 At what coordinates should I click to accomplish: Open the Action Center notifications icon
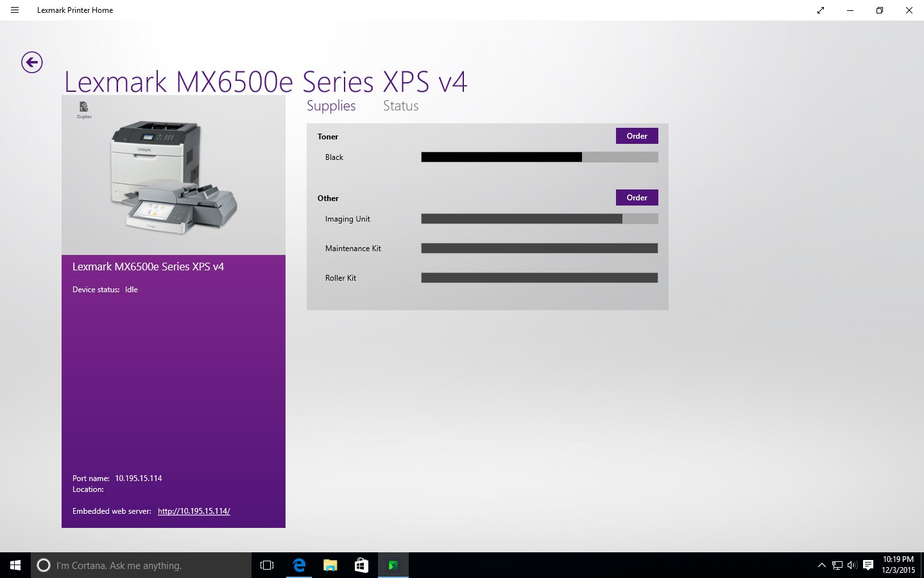[868, 565]
